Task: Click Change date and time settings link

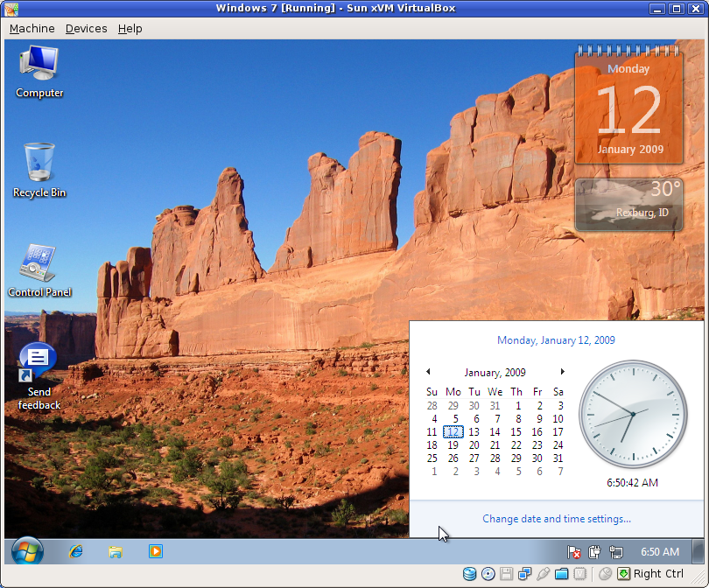Action: coord(556,519)
